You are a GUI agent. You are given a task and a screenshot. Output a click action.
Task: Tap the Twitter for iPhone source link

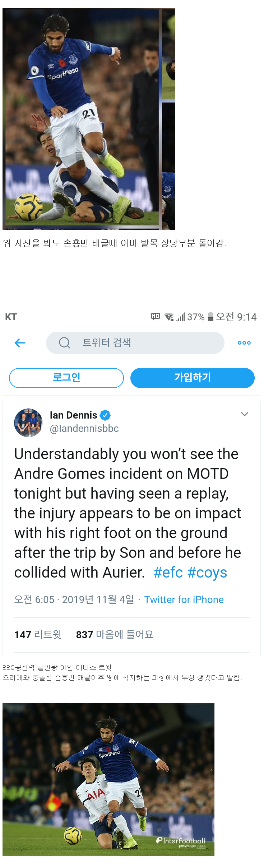[x=184, y=599]
